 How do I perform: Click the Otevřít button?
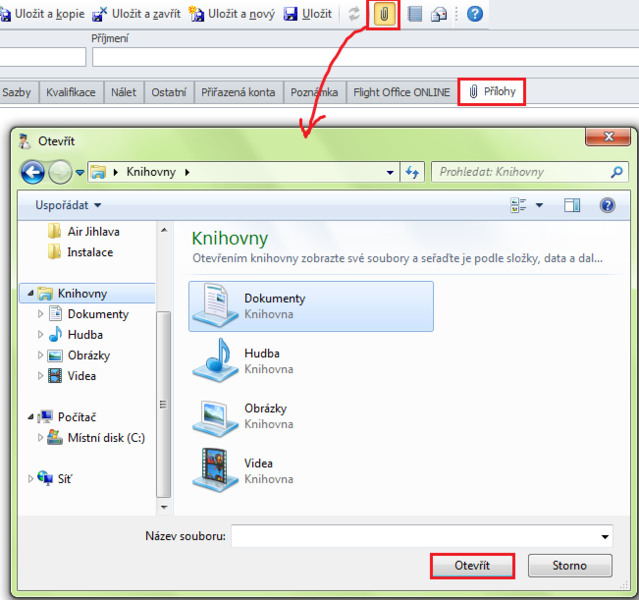(x=472, y=565)
